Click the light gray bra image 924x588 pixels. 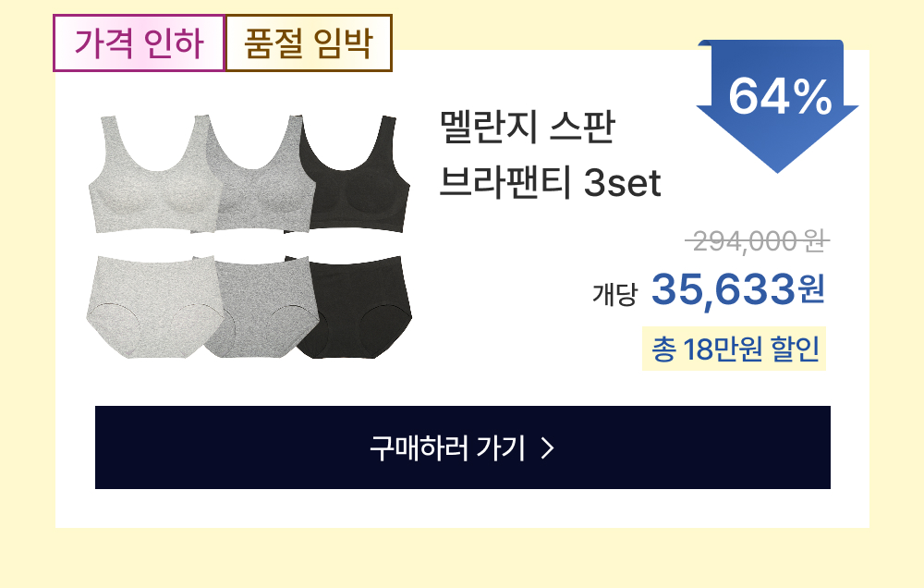[x=151, y=173]
